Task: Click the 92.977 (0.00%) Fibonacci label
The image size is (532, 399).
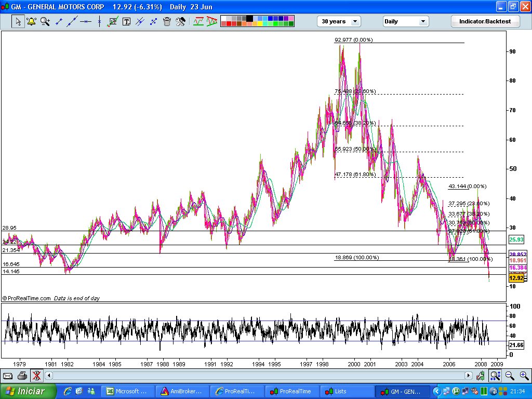Action: [353, 39]
